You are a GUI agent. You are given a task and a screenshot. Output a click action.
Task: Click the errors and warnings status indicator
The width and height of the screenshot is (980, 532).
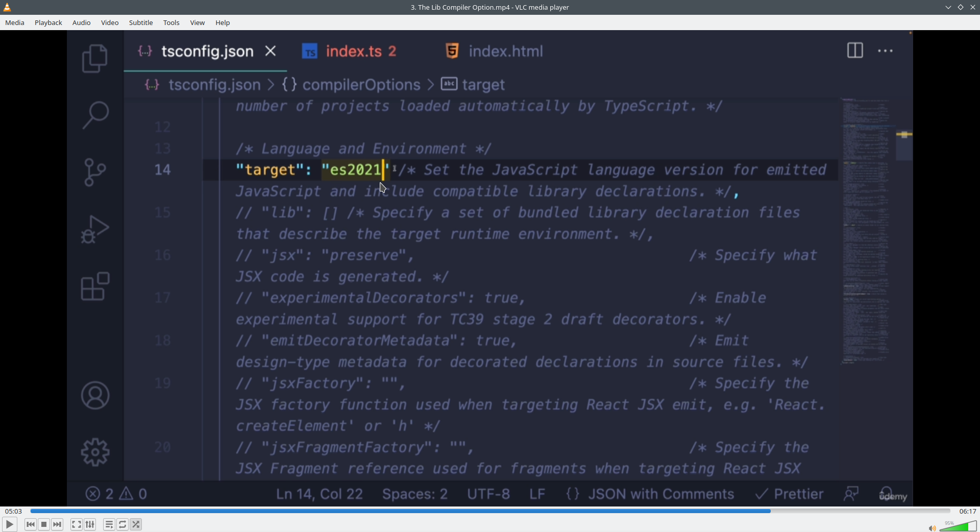tap(116, 494)
